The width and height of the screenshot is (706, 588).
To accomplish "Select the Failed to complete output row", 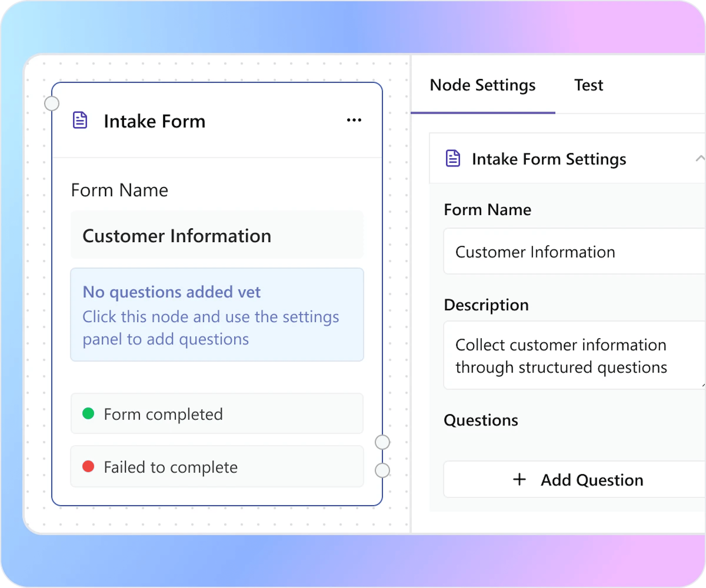I will [217, 467].
